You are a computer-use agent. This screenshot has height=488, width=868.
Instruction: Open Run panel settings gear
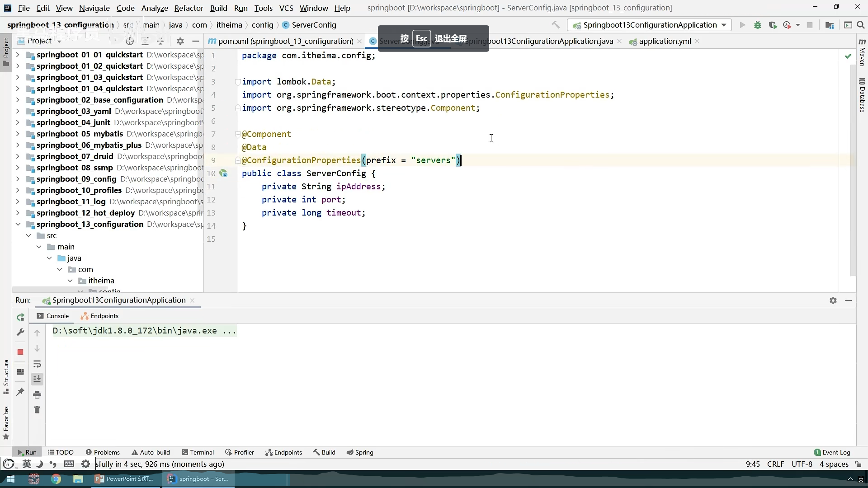pyautogui.click(x=833, y=300)
